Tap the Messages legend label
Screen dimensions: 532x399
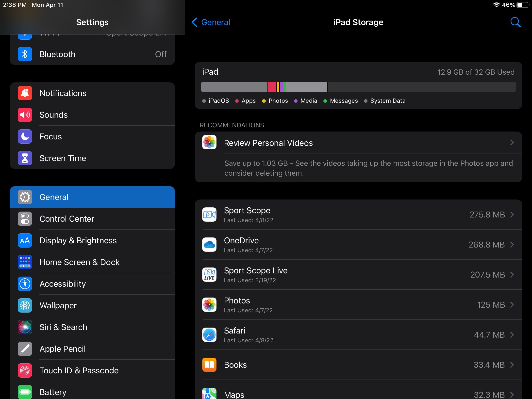click(344, 101)
